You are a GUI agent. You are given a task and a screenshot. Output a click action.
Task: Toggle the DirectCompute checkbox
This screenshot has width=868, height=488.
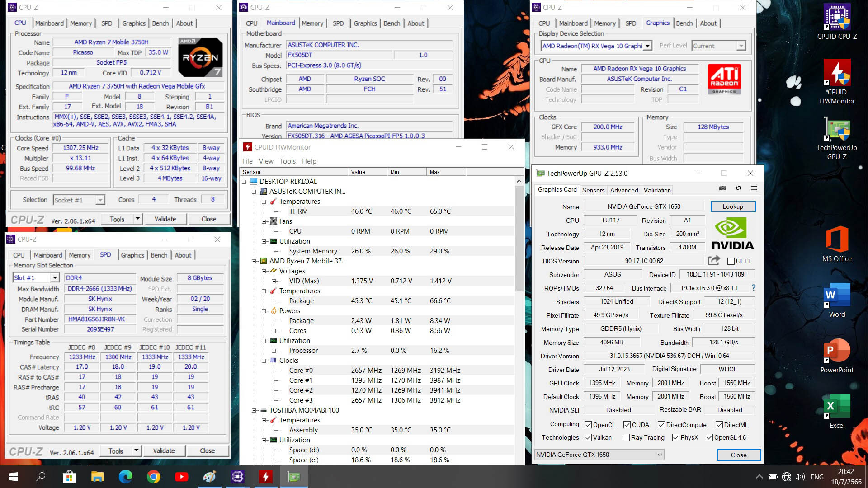661,425
